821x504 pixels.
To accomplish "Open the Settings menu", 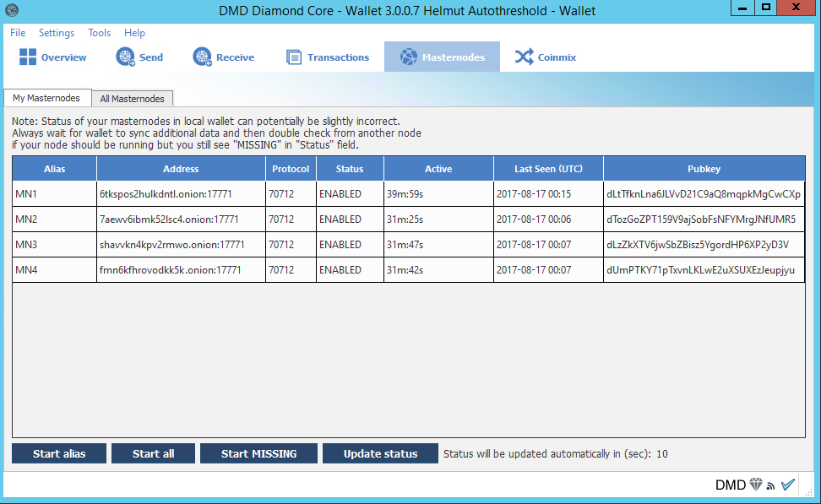I will coord(57,32).
